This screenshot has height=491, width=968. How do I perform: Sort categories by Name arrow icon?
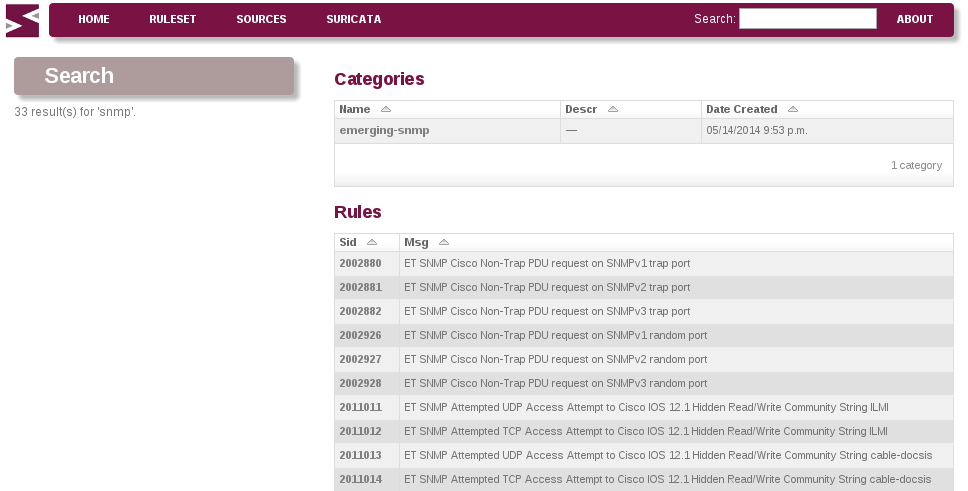386,109
